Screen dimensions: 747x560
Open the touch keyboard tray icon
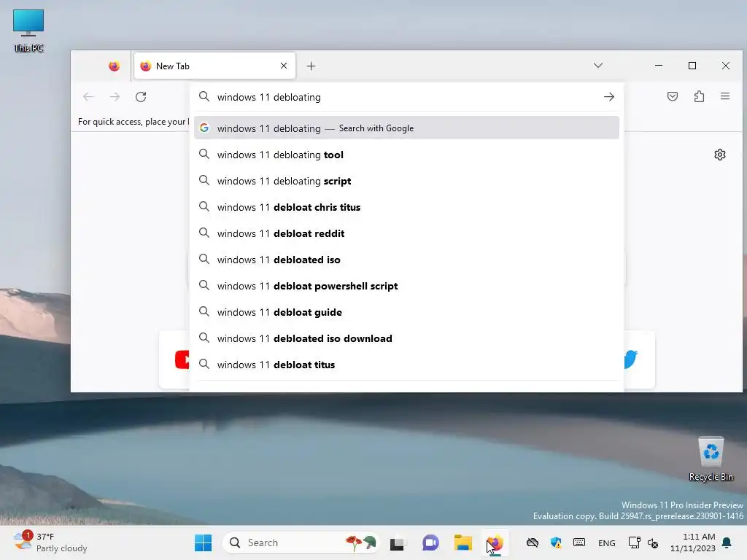coord(578,542)
